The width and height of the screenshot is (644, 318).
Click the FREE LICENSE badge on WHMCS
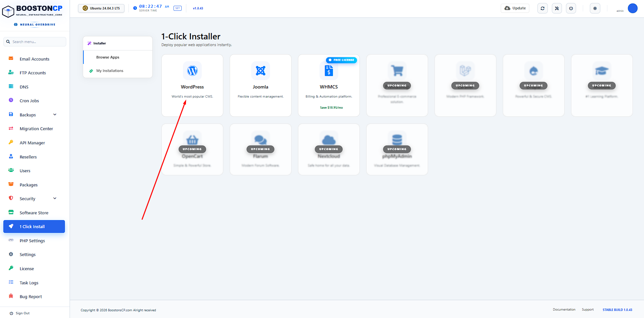(x=341, y=60)
